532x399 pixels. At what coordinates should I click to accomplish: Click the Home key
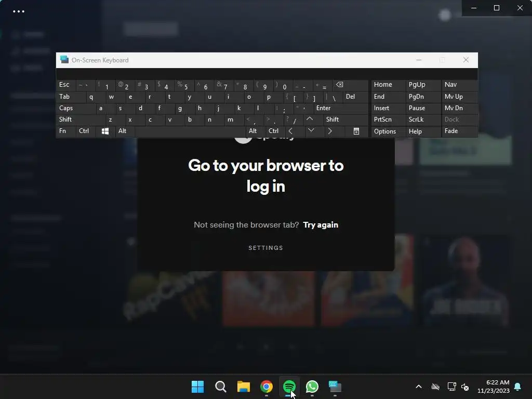click(x=388, y=85)
